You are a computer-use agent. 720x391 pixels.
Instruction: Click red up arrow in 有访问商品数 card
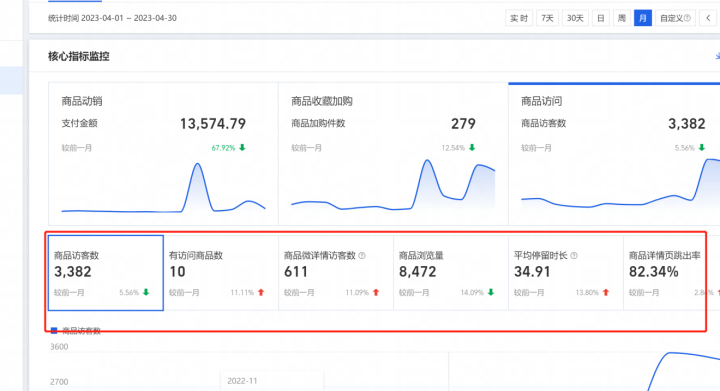pyautogui.click(x=261, y=292)
